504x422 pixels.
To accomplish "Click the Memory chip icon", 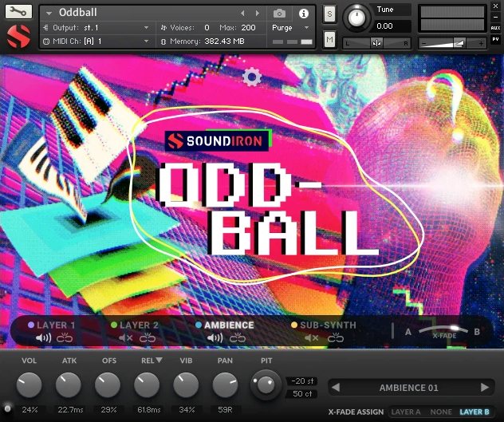I will click(x=163, y=41).
